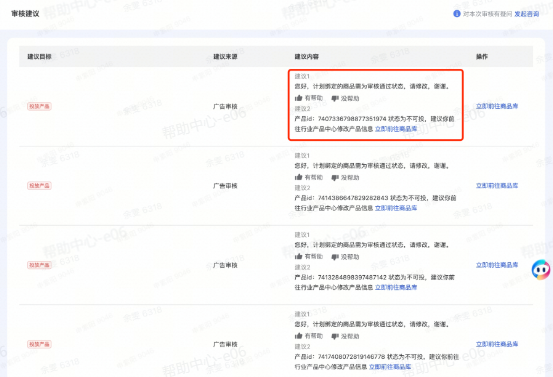
Task: Click the product id text starting 7413
Action: (x=353, y=277)
